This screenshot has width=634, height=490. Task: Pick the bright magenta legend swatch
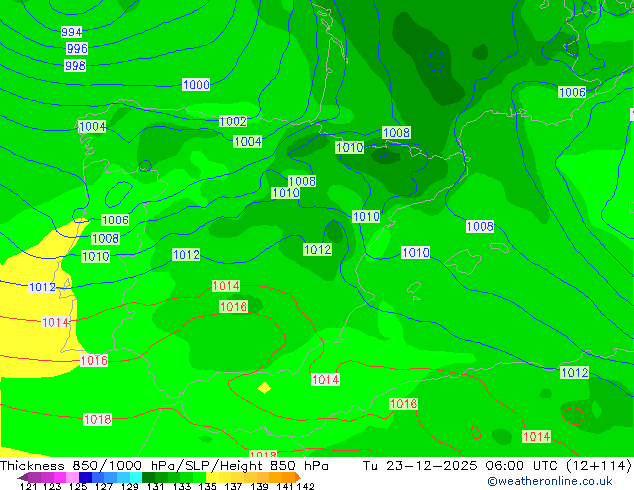tap(60, 477)
